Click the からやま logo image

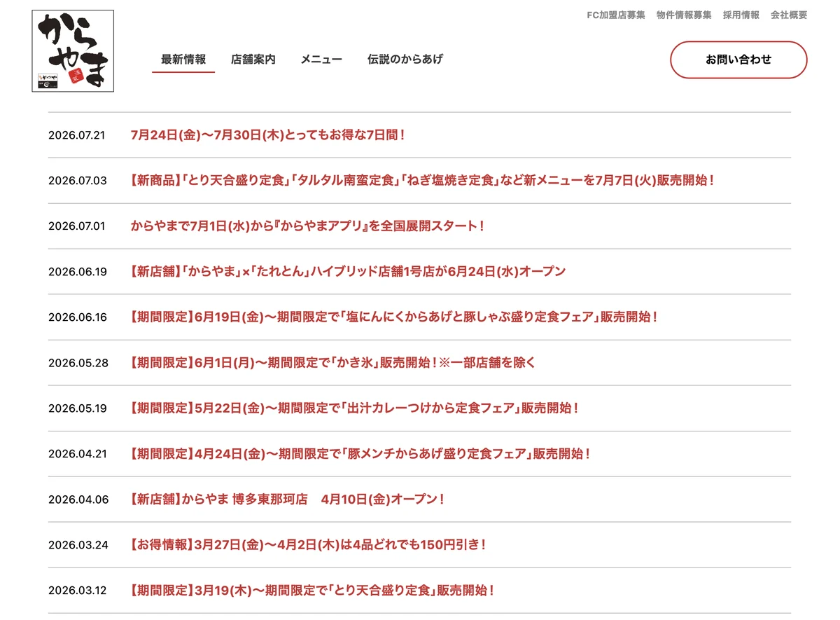coord(73,51)
